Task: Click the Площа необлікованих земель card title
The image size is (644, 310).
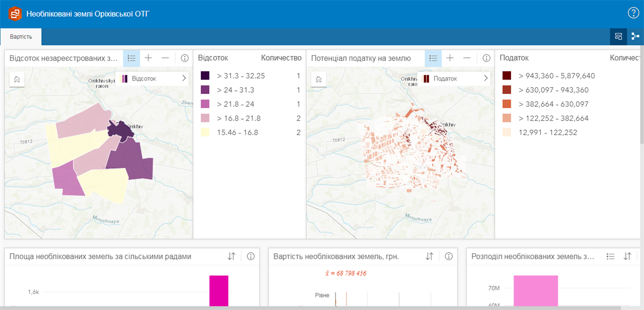Action: 100,256
